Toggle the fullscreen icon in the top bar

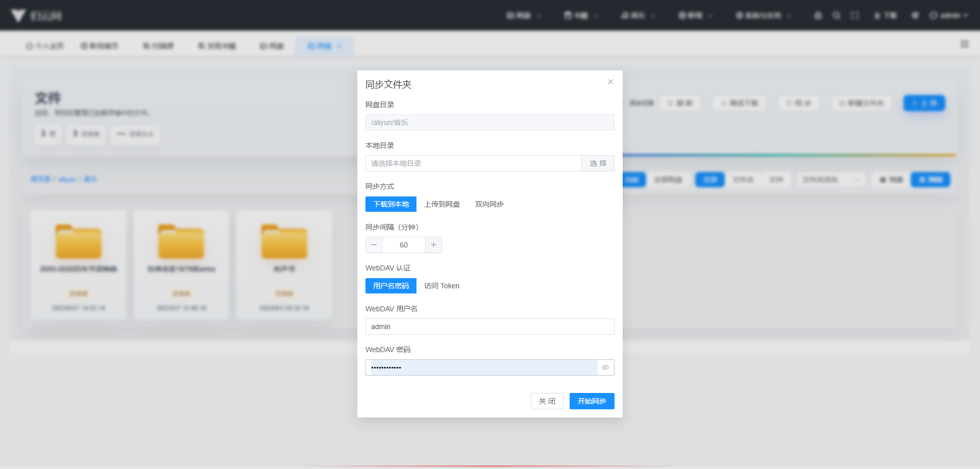[855, 15]
